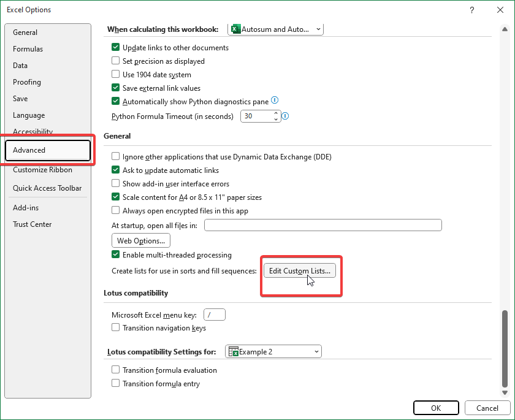This screenshot has width=515, height=420.
Task: Enable Transition navigation keys checkbox
Action: (x=115, y=328)
